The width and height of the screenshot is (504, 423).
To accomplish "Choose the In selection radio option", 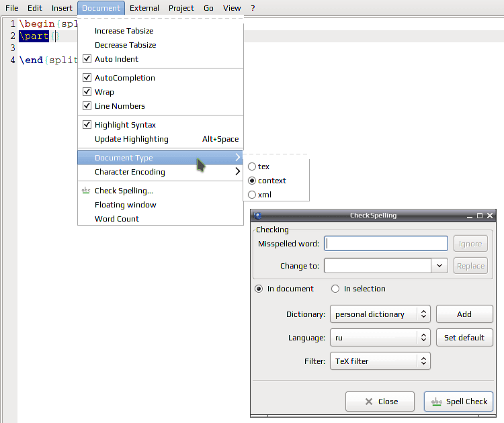I will (335, 289).
